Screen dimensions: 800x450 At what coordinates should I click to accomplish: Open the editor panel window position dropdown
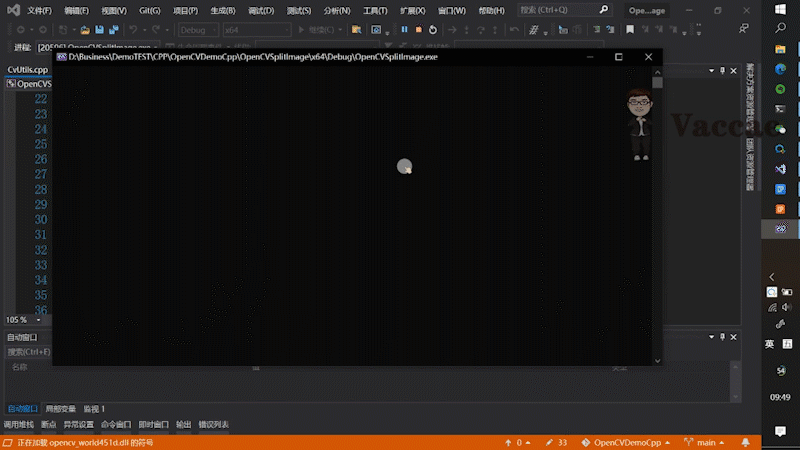pyautogui.click(x=711, y=70)
